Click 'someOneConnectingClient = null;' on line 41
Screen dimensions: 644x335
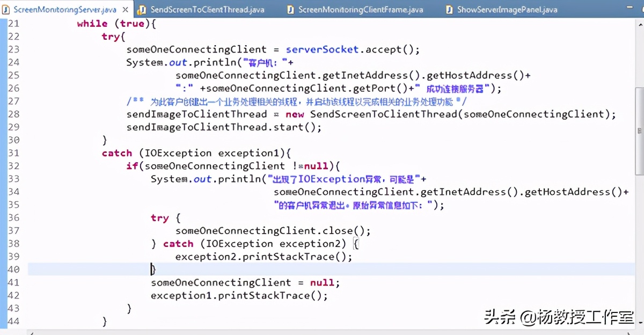click(x=246, y=282)
